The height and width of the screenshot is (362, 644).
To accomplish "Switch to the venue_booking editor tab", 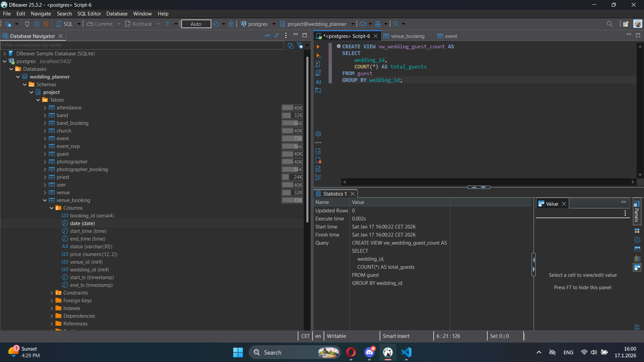I will pyautogui.click(x=407, y=36).
